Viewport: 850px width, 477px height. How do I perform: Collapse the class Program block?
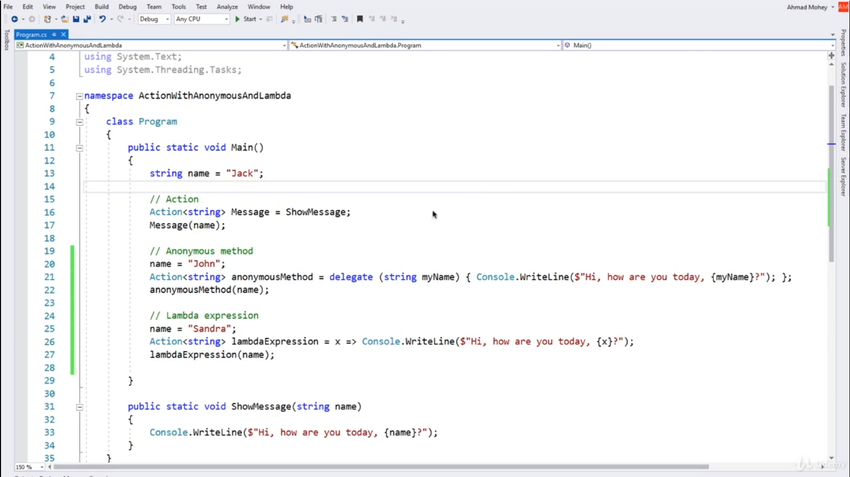click(79, 122)
